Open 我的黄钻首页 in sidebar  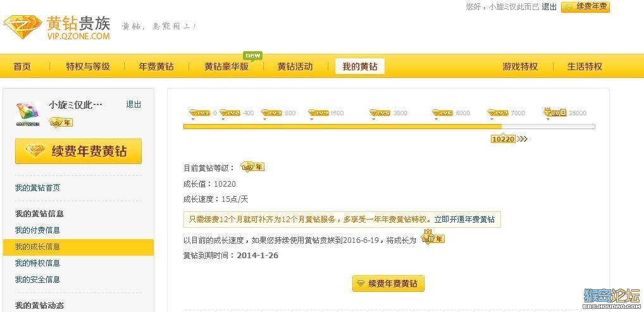pyautogui.click(x=37, y=188)
